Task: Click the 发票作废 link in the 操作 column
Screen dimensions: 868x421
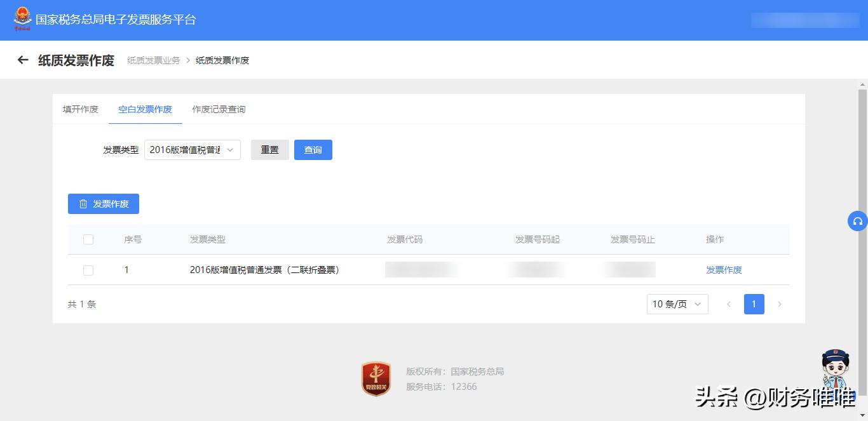Action: 724,269
